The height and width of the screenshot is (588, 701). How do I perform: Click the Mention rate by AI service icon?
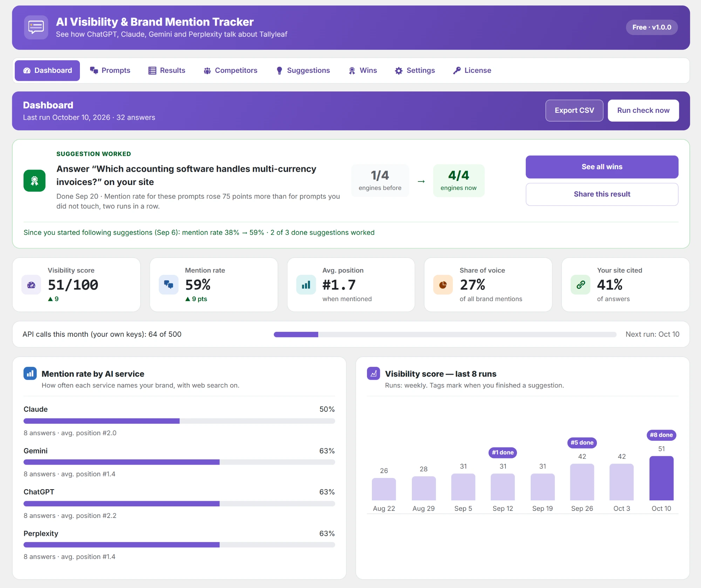pyautogui.click(x=30, y=374)
